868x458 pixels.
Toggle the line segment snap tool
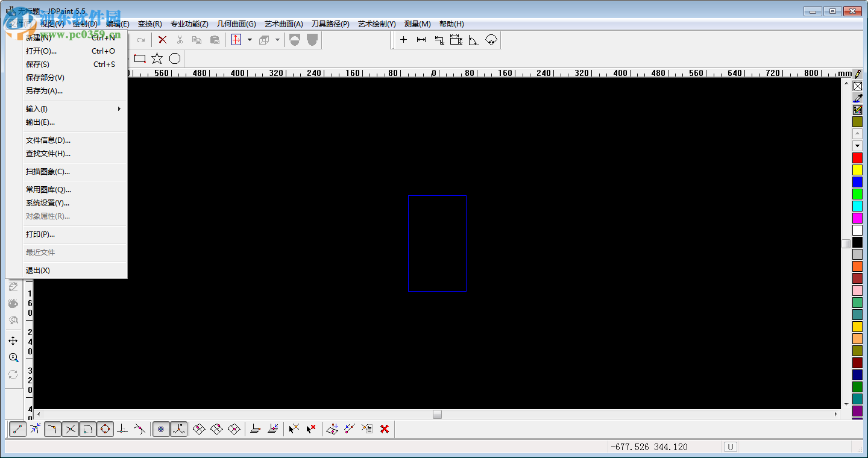click(16, 429)
